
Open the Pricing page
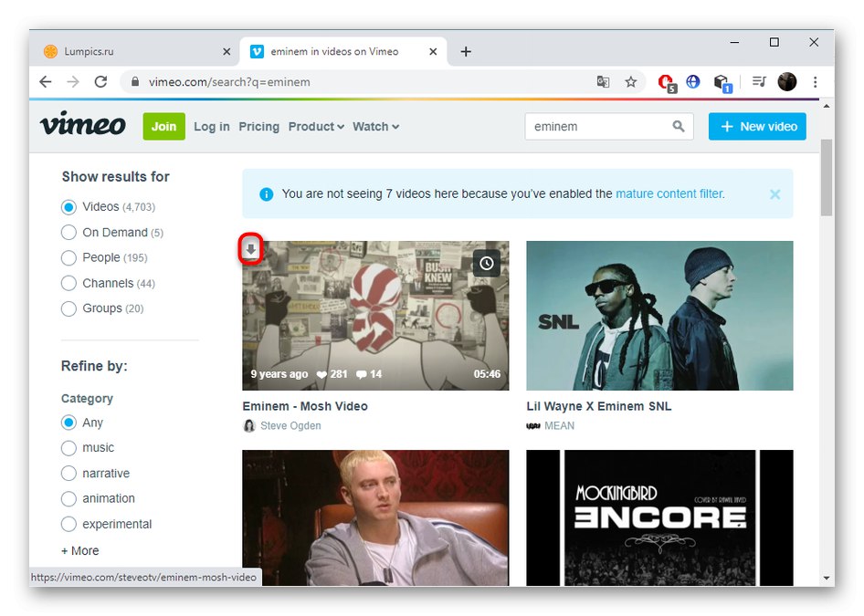coord(259,127)
